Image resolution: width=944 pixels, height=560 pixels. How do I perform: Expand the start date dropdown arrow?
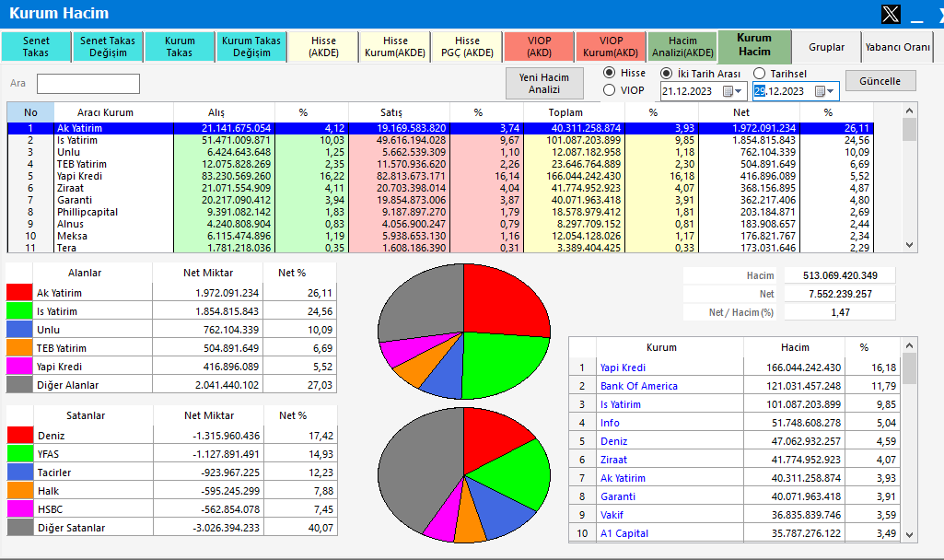739,91
